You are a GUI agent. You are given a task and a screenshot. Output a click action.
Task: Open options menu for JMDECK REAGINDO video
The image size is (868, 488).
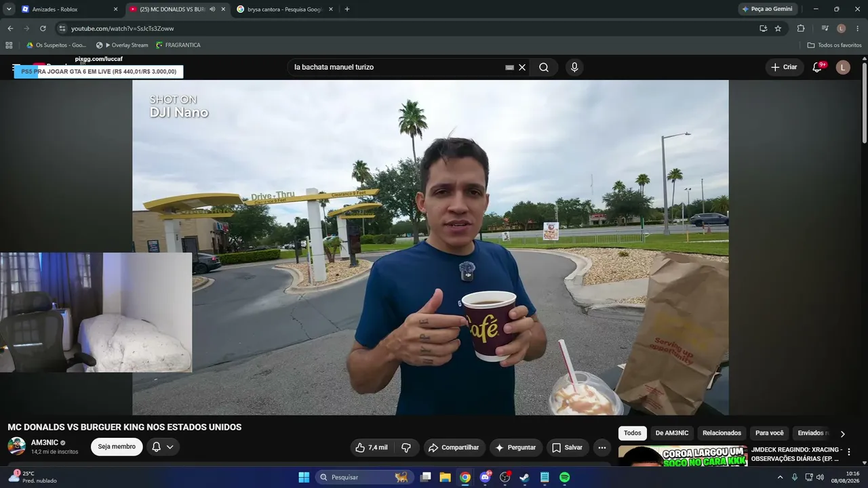point(848,452)
